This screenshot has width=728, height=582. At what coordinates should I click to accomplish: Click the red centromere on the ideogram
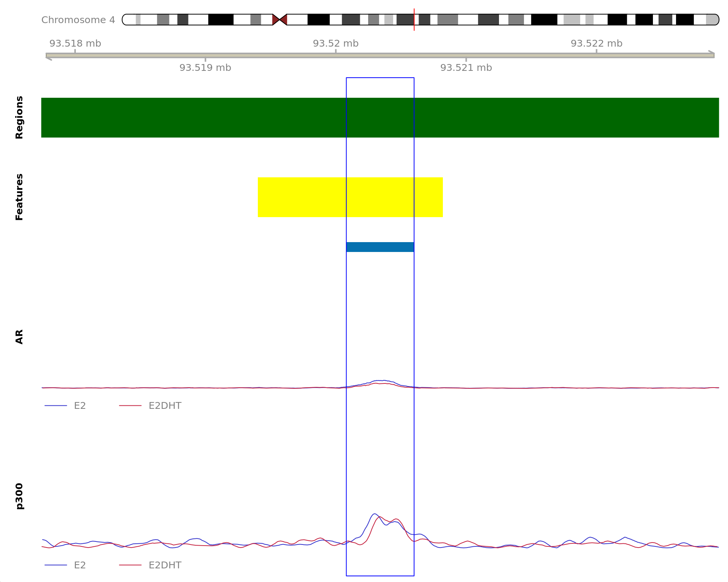[280, 20]
